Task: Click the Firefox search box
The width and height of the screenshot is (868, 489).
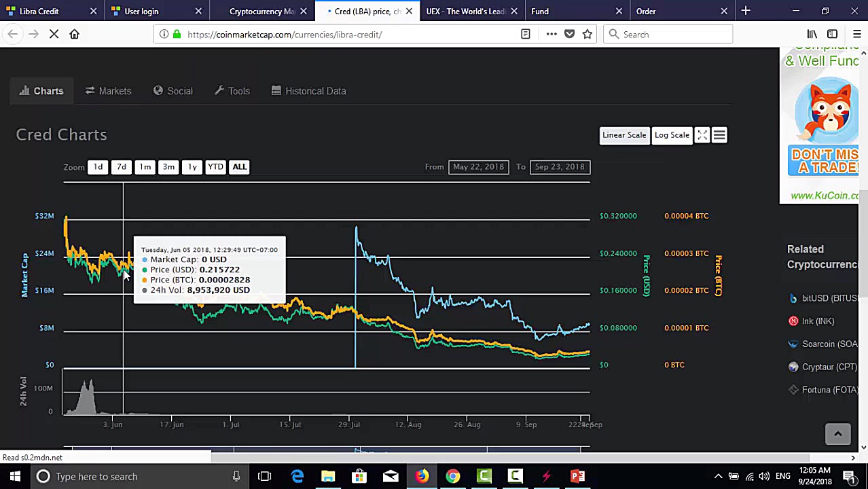Action: coord(668,34)
